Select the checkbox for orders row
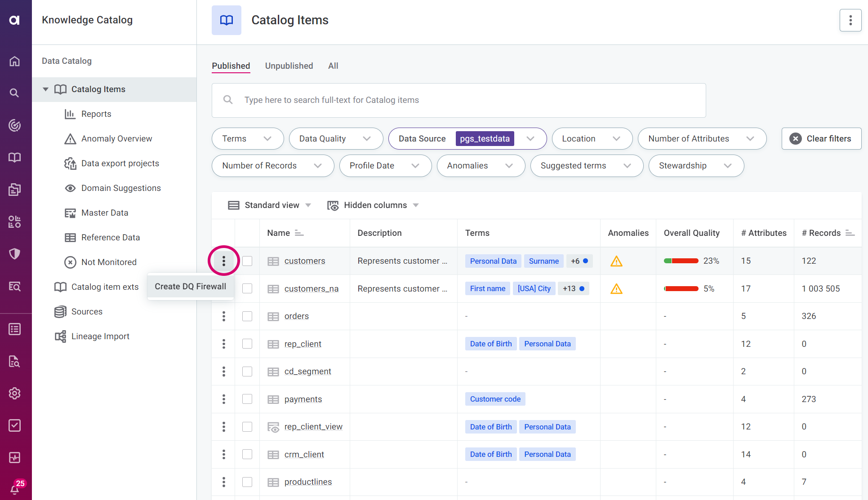 pos(247,316)
